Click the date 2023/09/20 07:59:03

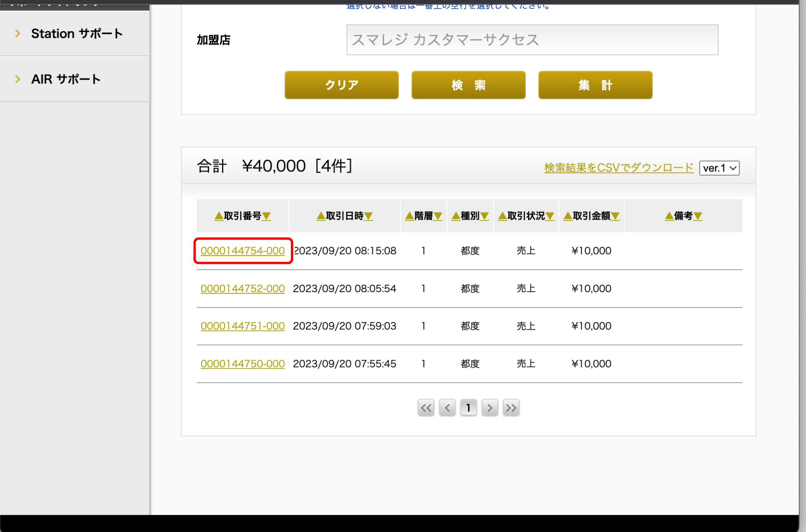pyautogui.click(x=345, y=326)
